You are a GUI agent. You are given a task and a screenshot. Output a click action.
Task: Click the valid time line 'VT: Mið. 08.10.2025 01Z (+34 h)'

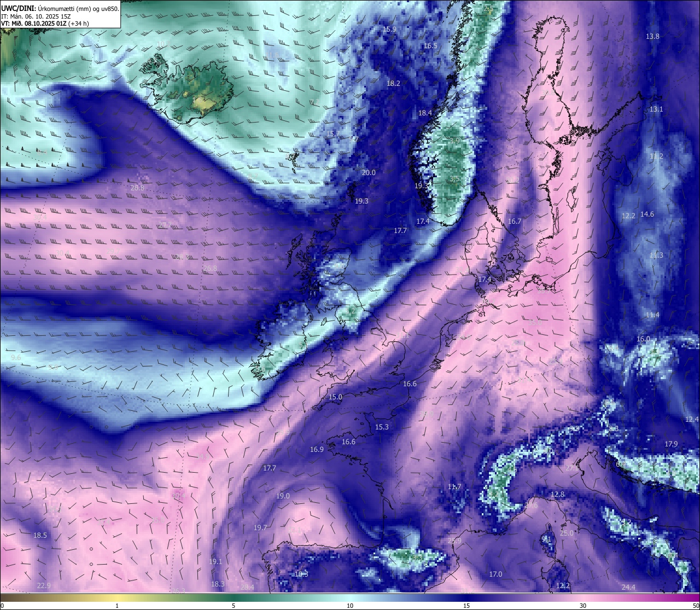[45, 24]
